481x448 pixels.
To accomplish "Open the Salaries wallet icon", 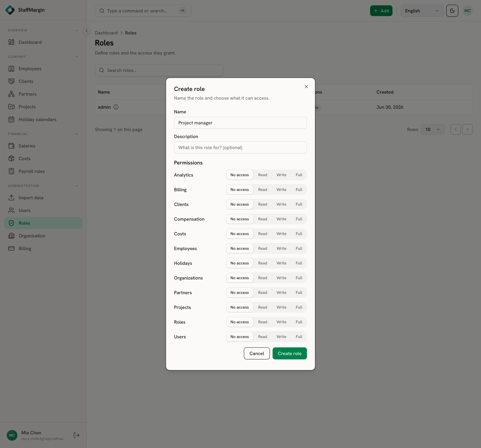I will tap(11, 146).
